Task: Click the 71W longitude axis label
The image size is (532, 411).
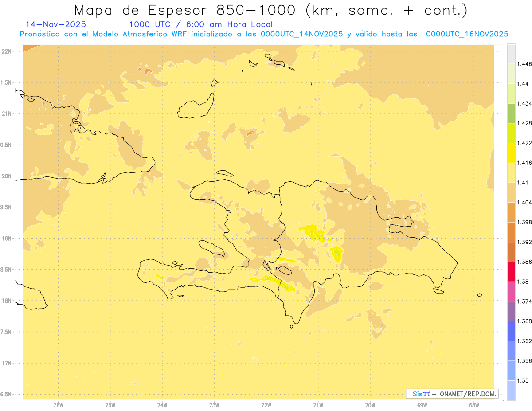Action: 318,405
